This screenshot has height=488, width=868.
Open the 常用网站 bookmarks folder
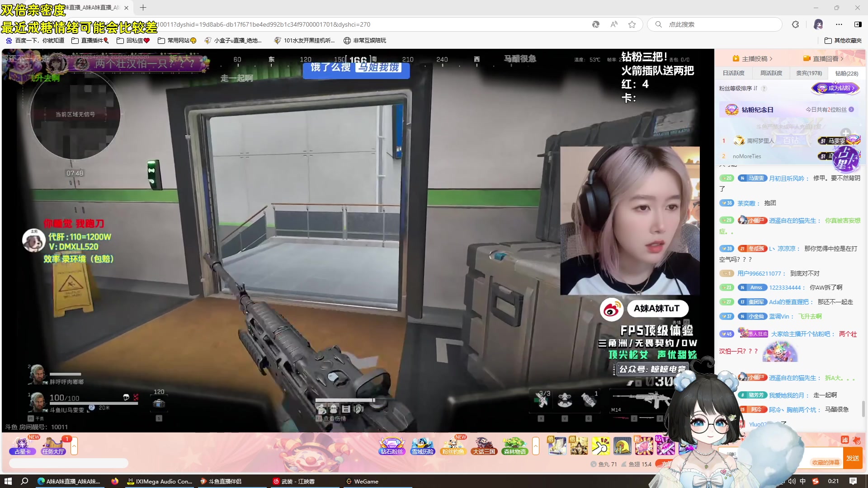[x=177, y=41]
